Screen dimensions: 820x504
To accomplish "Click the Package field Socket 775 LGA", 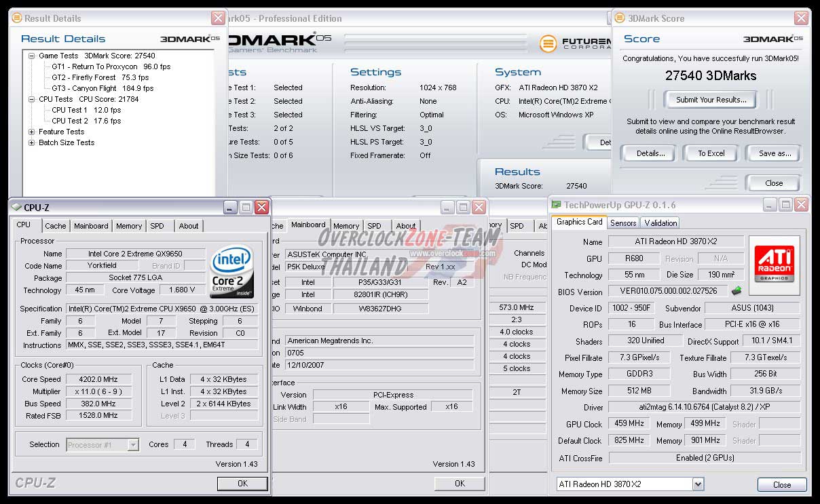I will click(x=136, y=277).
